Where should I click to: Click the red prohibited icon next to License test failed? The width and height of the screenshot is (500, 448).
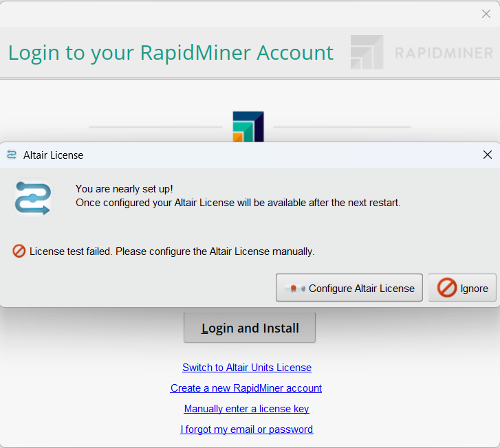[x=19, y=251]
